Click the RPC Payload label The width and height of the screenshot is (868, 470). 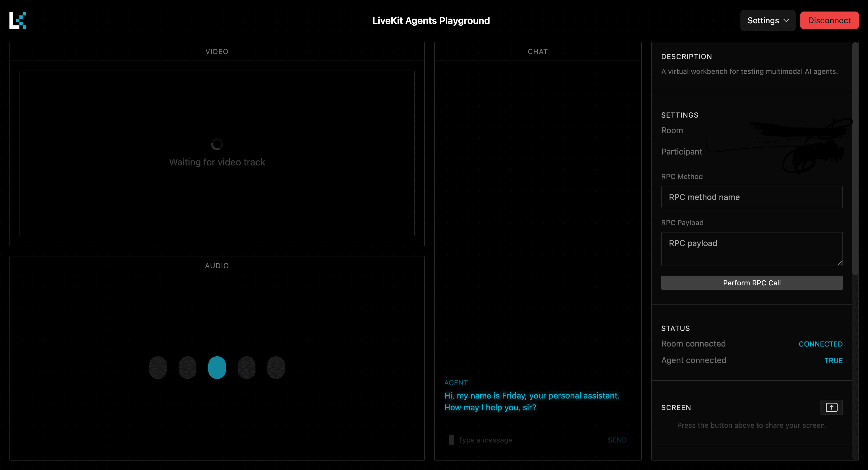[x=682, y=222]
